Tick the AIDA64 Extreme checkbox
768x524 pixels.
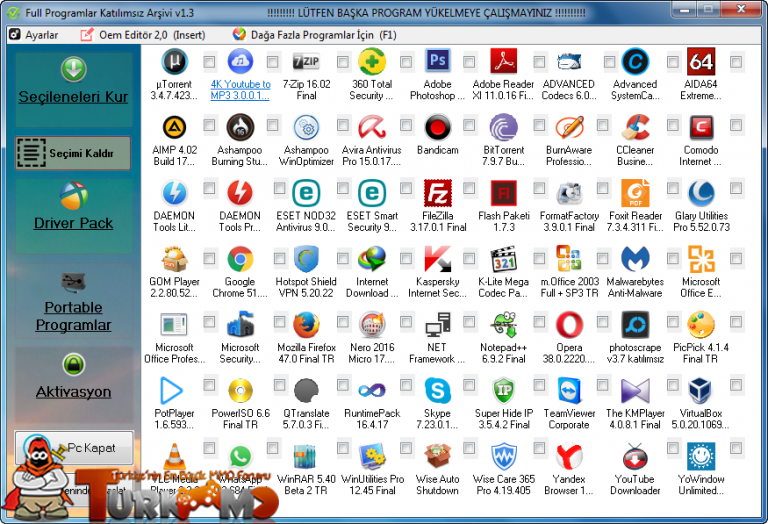click(x=736, y=62)
